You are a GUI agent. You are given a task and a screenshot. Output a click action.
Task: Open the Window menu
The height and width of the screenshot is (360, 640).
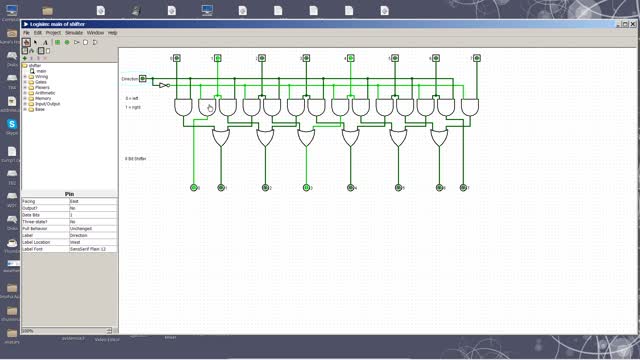pyautogui.click(x=95, y=33)
